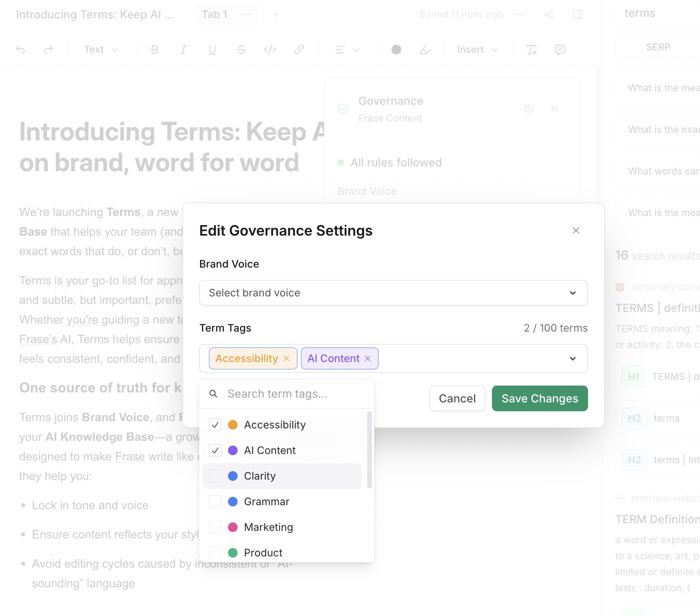
Task: Check the Product tag
Action: tap(215, 553)
